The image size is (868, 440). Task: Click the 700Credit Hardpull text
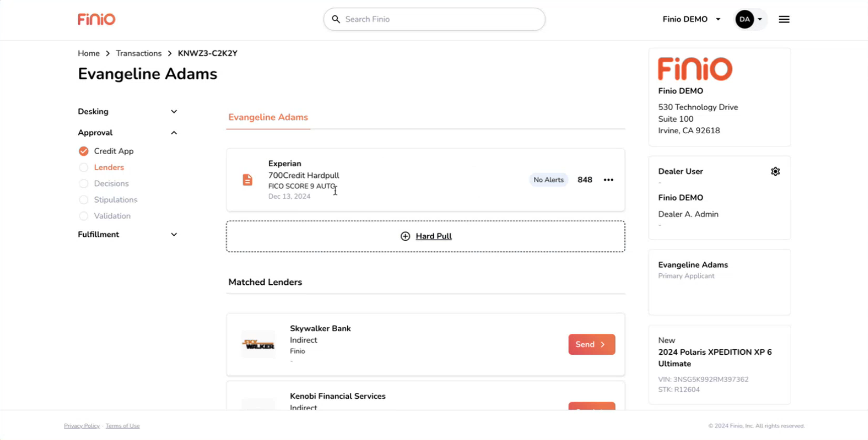(x=304, y=176)
